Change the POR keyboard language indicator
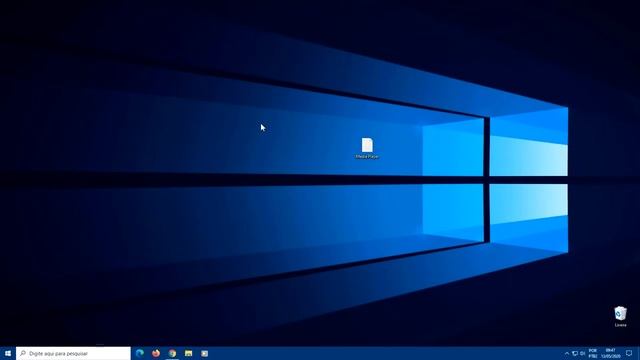 tap(593, 353)
